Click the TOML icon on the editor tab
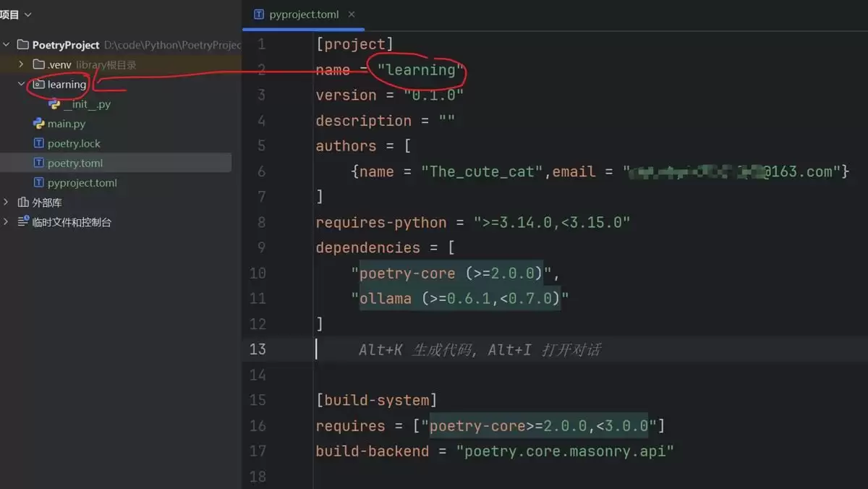Screen dimensions: 868x489 pos(259,14)
